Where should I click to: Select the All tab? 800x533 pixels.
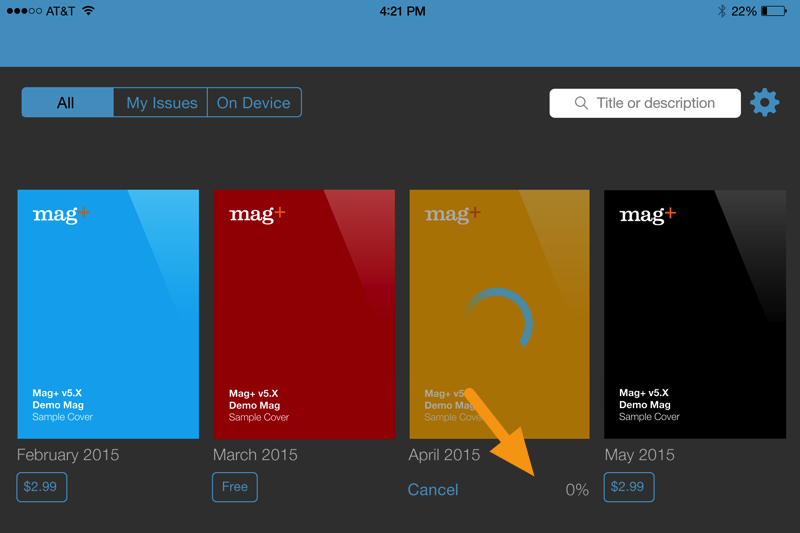coord(67,103)
